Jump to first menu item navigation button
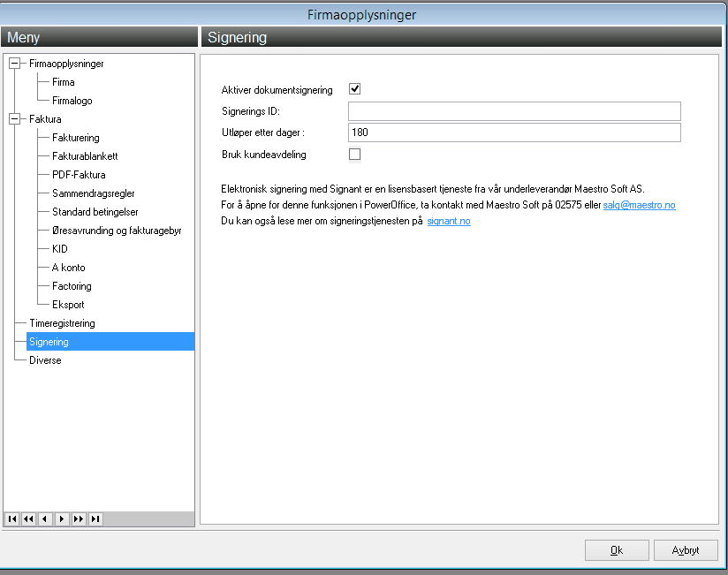 coord(12,518)
